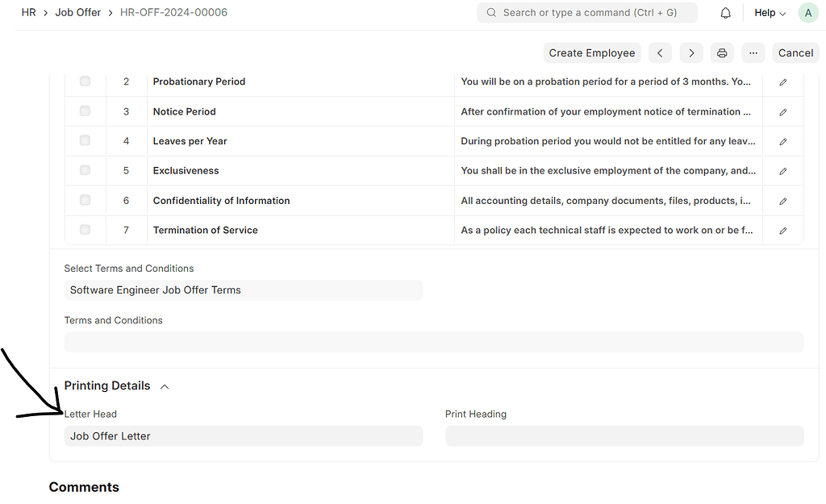Go to the next document with the right arrow
Viewport: 826px width, 504px height.
click(690, 52)
